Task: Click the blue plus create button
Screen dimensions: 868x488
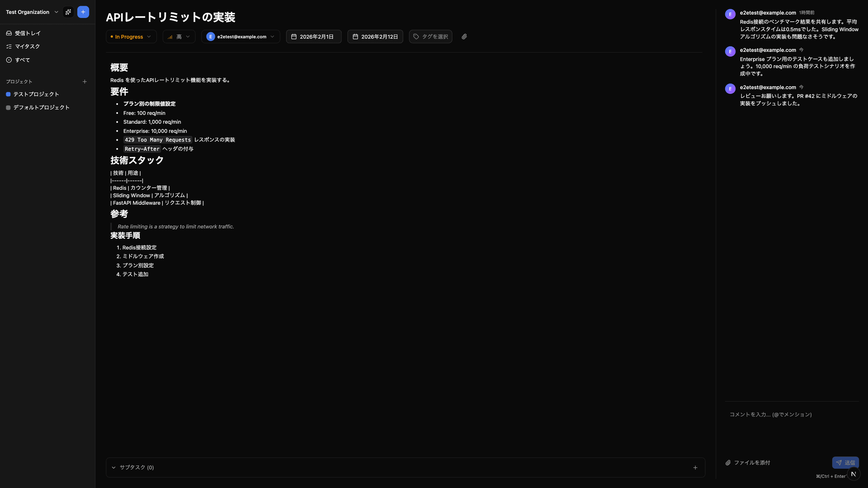Action: point(83,12)
